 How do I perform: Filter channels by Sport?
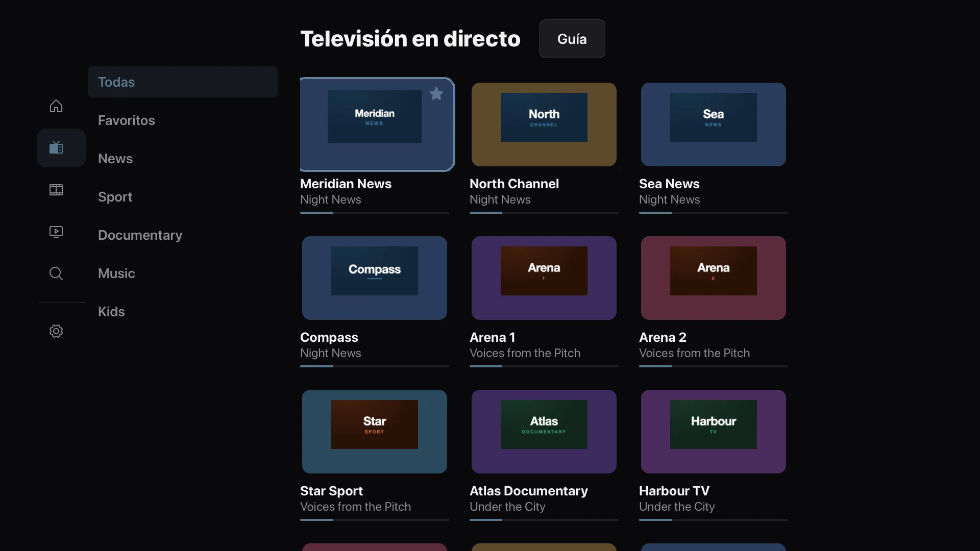pyautogui.click(x=183, y=196)
